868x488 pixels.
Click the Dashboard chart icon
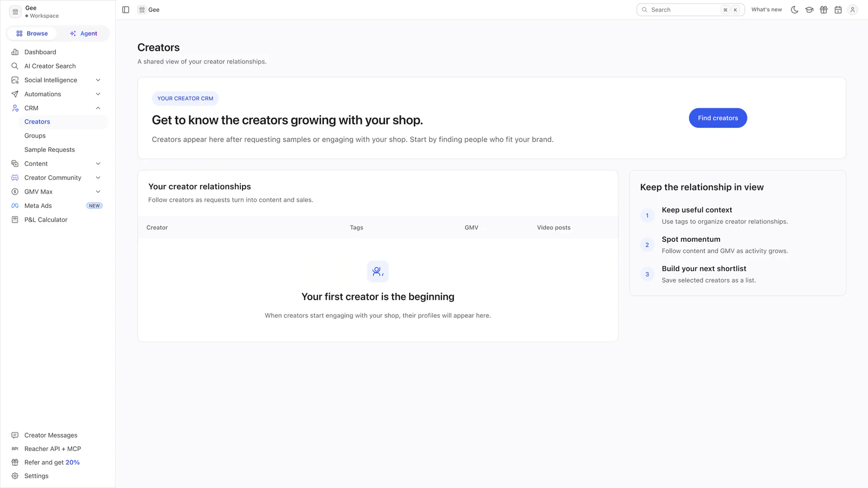15,52
